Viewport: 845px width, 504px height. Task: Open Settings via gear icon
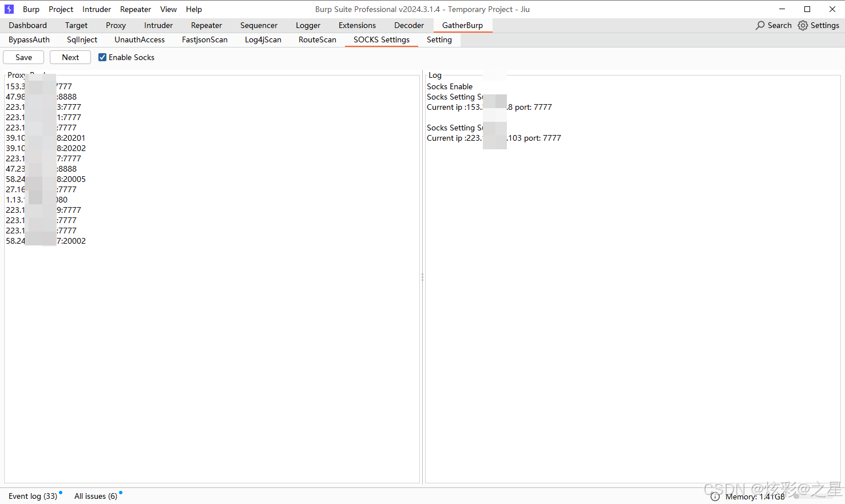tap(803, 25)
